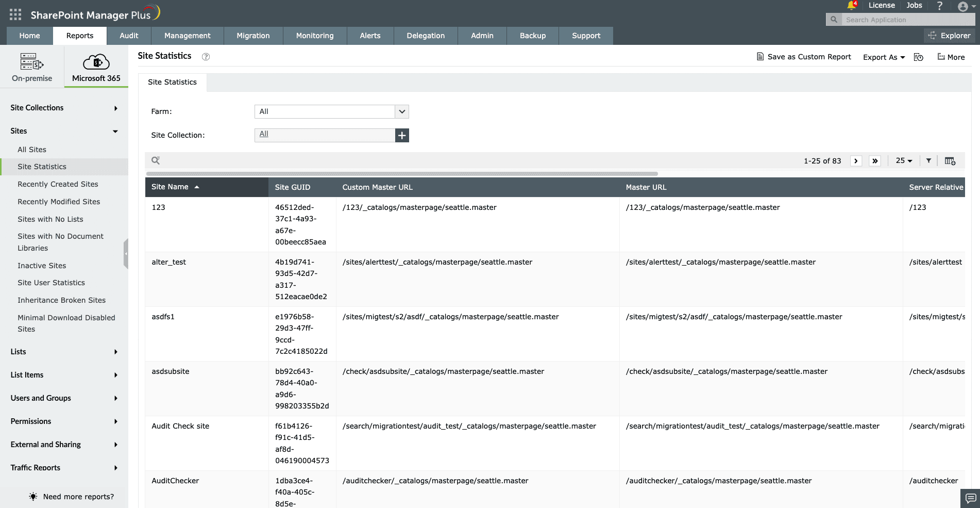The width and height of the screenshot is (980, 508).
Task: Sort by Custom Master URL column
Action: [478, 187]
